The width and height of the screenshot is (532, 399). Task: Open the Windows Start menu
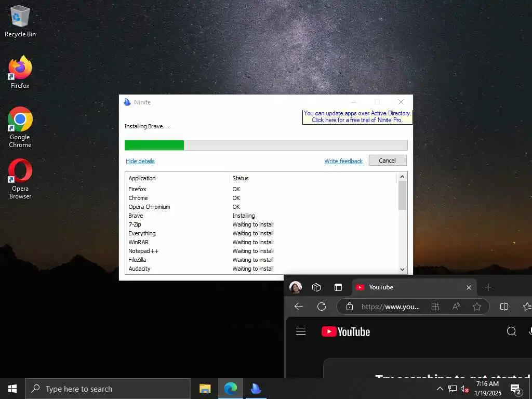tap(12, 389)
